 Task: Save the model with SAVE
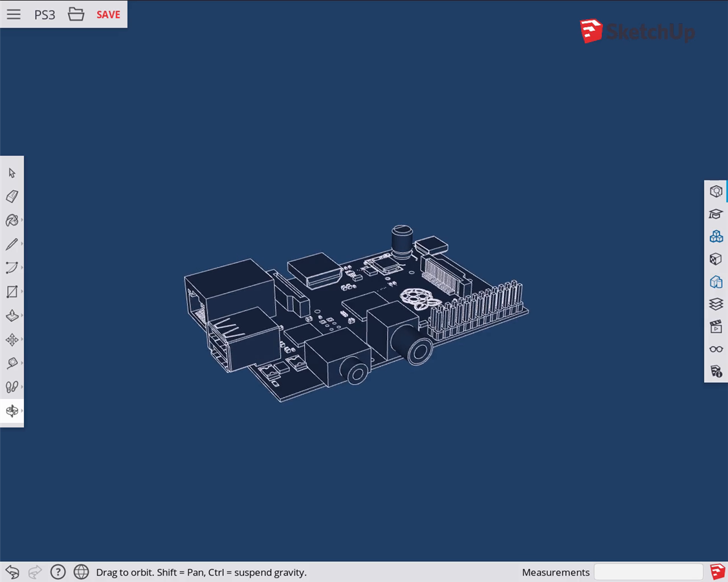108,15
